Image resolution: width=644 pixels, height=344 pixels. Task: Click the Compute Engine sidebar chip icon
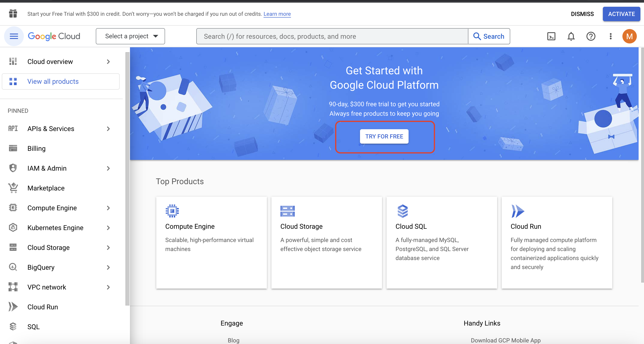pyautogui.click(x=13, y=208)
